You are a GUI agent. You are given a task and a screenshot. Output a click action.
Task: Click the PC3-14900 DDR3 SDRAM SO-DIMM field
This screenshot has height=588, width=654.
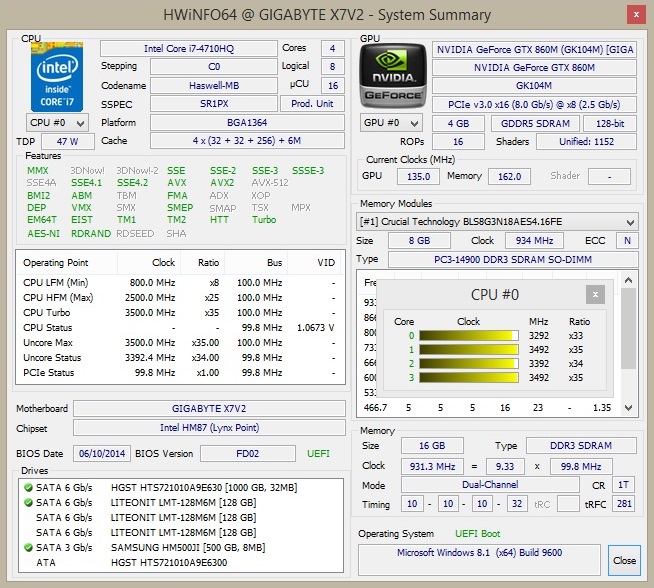pyautogui.click(x=513, y=259)
